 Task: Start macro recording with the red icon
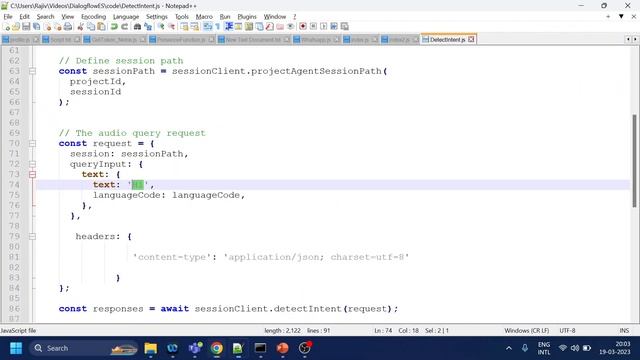pyautogui.click(x=302, y=27)
